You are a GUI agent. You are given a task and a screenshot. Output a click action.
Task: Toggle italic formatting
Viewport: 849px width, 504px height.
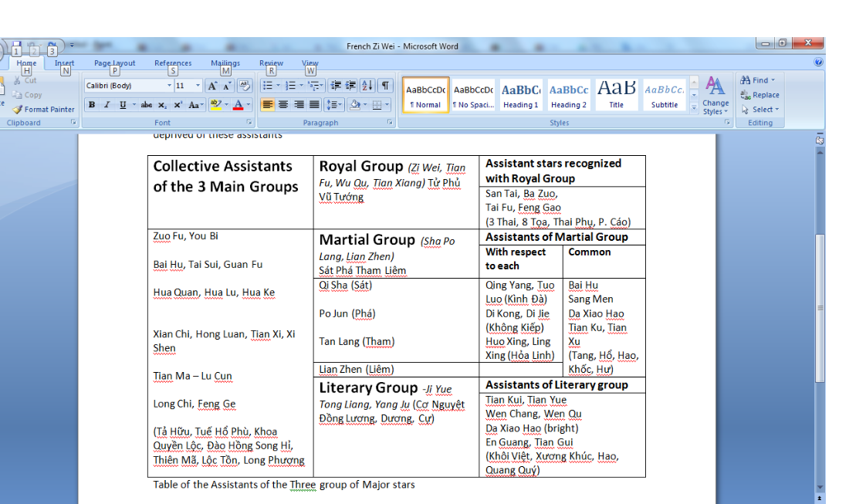[107, 105]
